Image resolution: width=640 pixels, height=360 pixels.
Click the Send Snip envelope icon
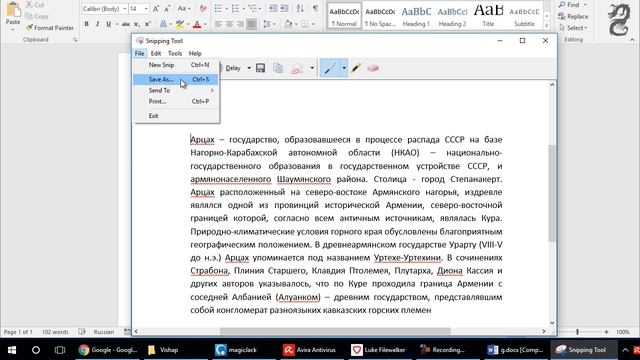(x=297, y=69)
